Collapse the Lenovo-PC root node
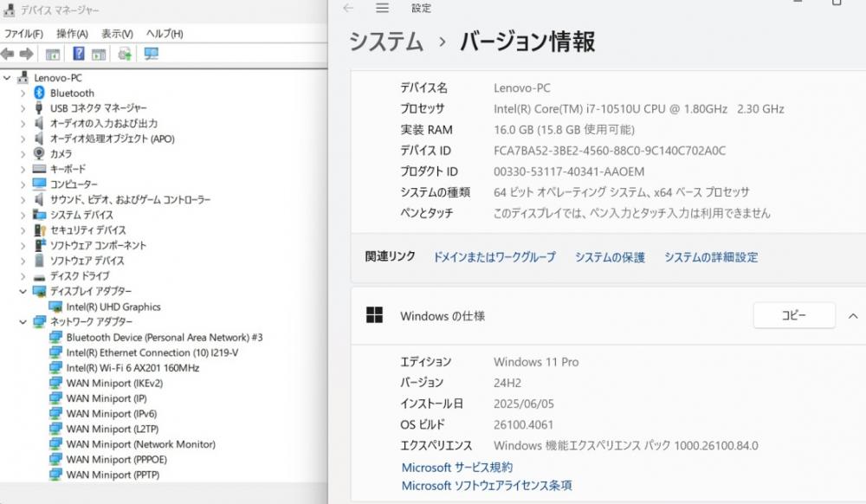This screenshot has height=504, width=866. click(7, 78)
